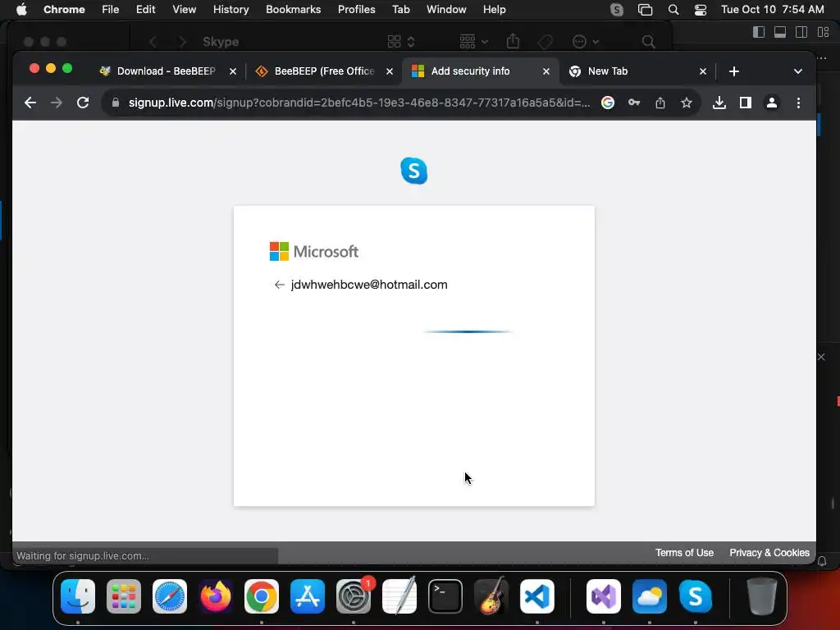Open the Chrome application menu

[x=64, y=10]
